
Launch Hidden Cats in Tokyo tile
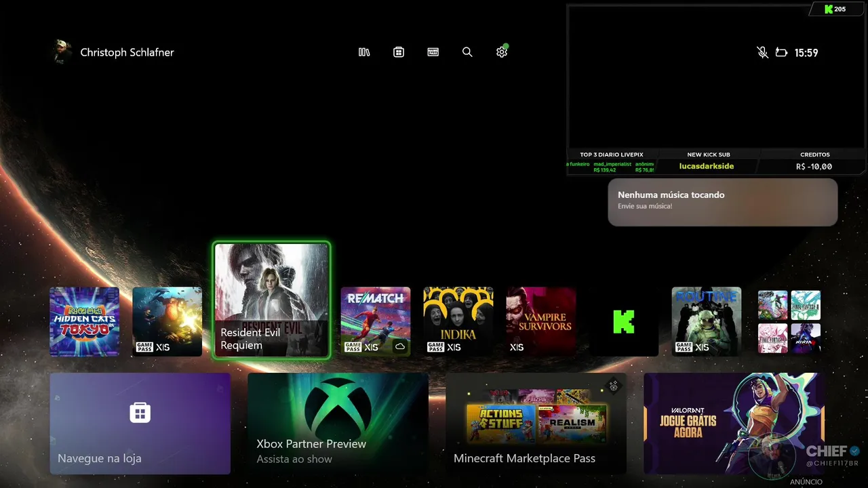[85, 321]
